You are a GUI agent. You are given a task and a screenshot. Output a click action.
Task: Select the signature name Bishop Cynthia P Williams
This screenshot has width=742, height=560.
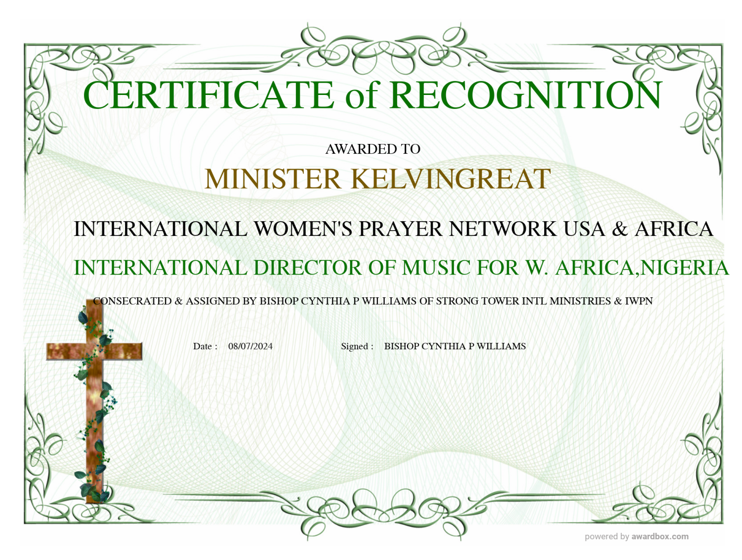point(455,346)
